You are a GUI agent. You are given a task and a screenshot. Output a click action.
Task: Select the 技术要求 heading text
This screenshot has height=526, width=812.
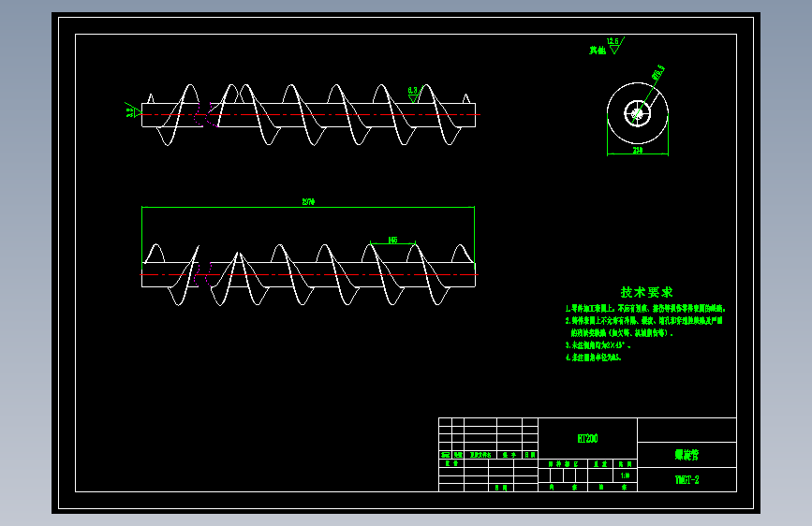646,293
